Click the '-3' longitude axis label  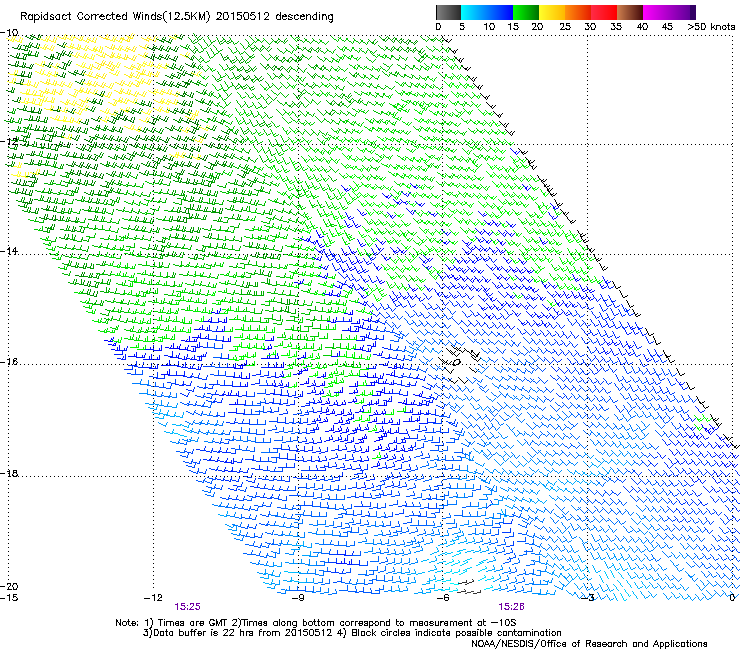[588, 598]
